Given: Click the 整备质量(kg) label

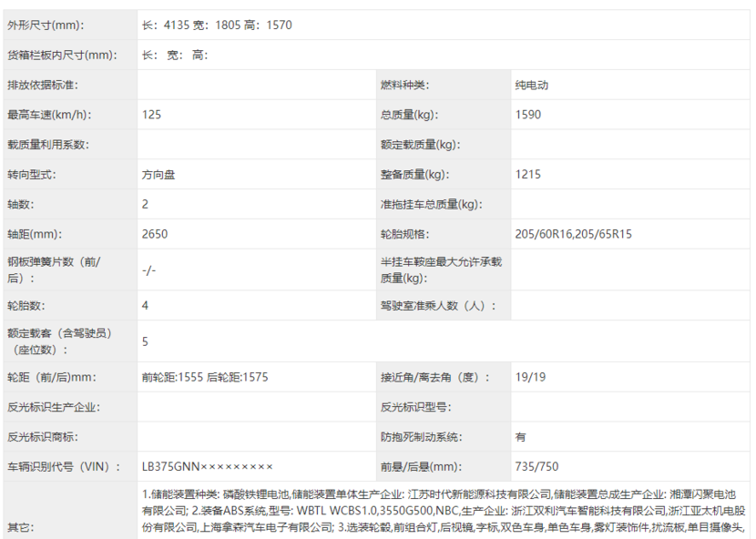Looking at the screenshot, I should click(414, 175).
